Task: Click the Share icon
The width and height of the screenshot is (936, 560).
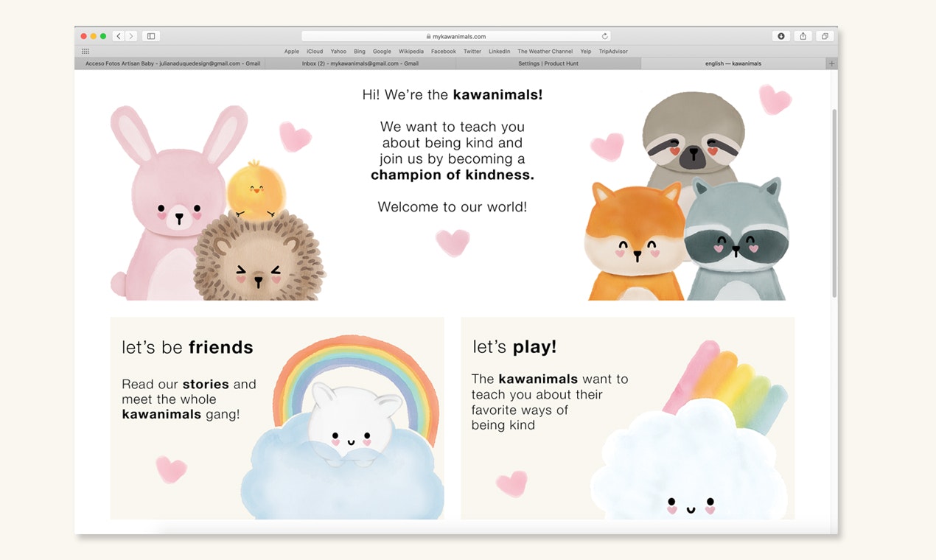Action: (802, 35)
